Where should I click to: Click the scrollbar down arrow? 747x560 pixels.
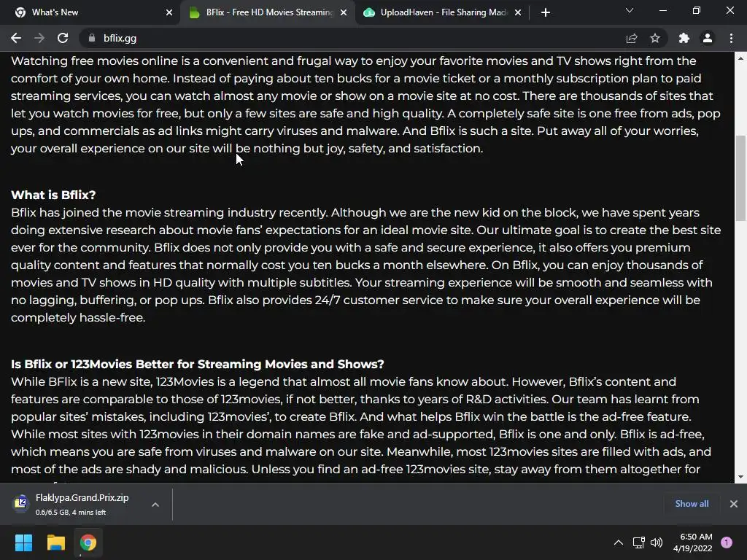point(740,477)
